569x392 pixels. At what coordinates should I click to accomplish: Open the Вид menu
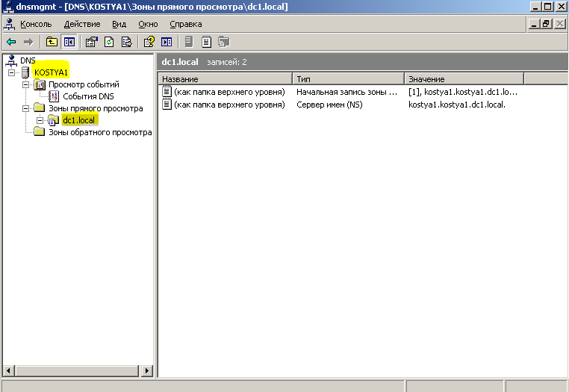[x=119, y=25]
